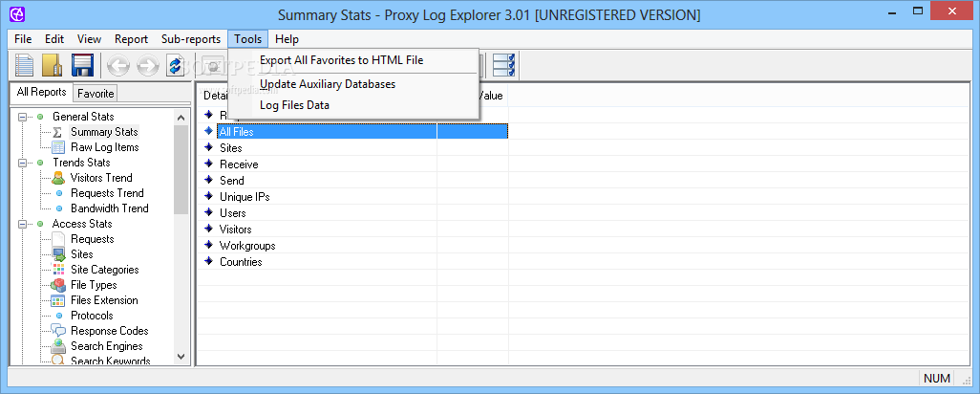Image resolution: width=980 pixels, height=394 pixels.
Task: Click the tree scrollbar up arrow
Action: click(x=181, y=117)
